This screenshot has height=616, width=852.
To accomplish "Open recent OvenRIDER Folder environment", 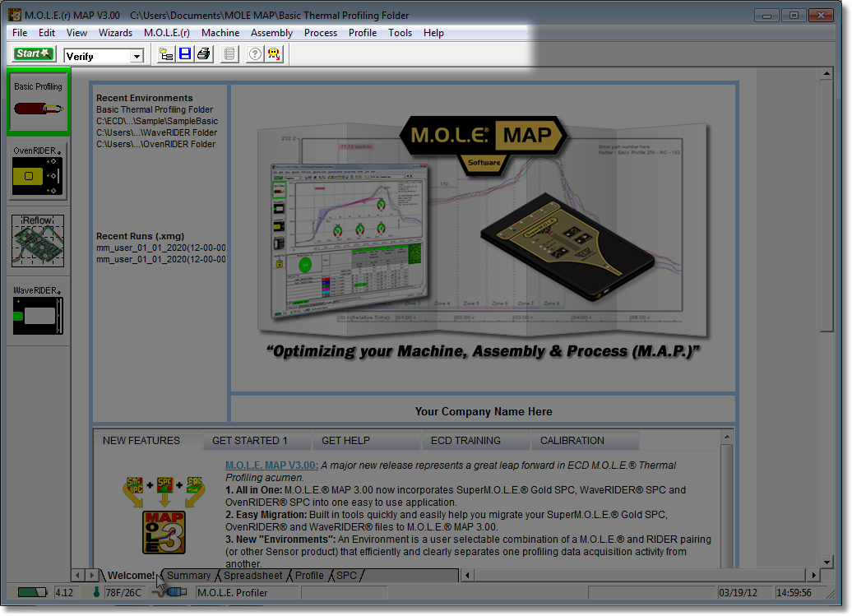I will point(155,144).
